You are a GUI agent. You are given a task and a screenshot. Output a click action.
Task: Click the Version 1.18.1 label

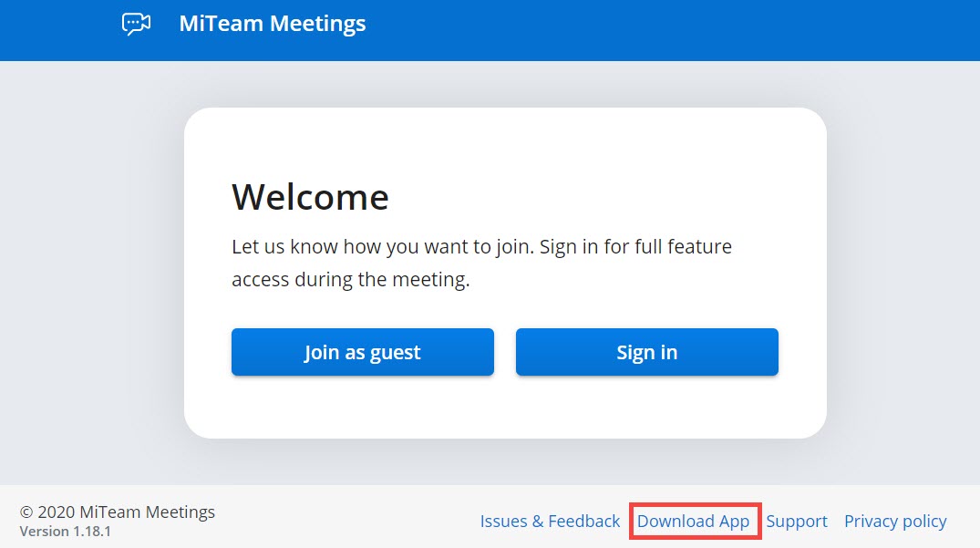(65, 532)
